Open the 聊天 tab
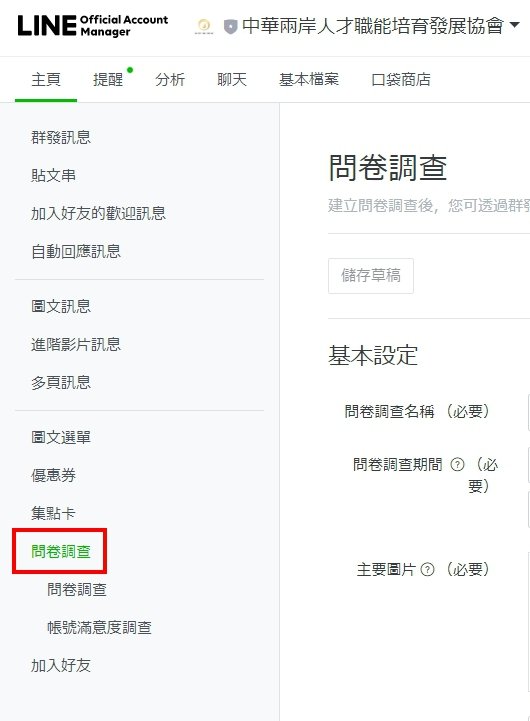The image size is (530, 721). point(232,80)
